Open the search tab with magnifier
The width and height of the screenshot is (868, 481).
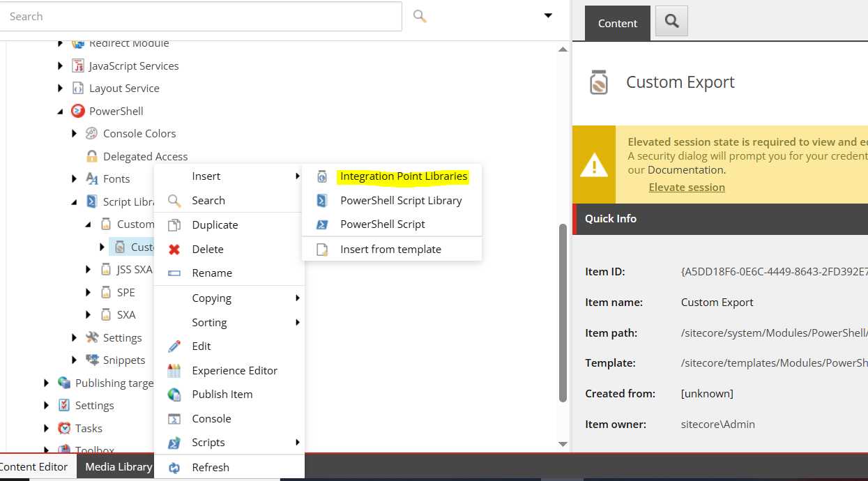[x=671, y=21]
